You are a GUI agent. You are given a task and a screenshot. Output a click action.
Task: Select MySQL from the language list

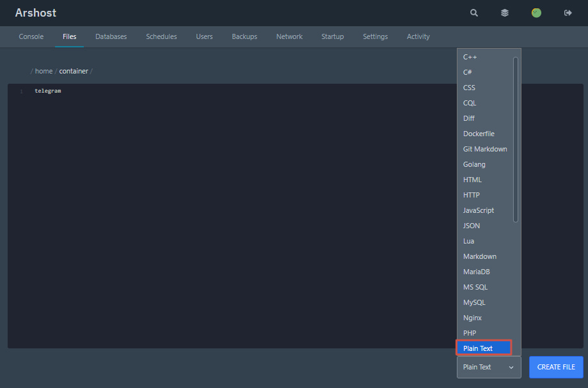(484, 302)
